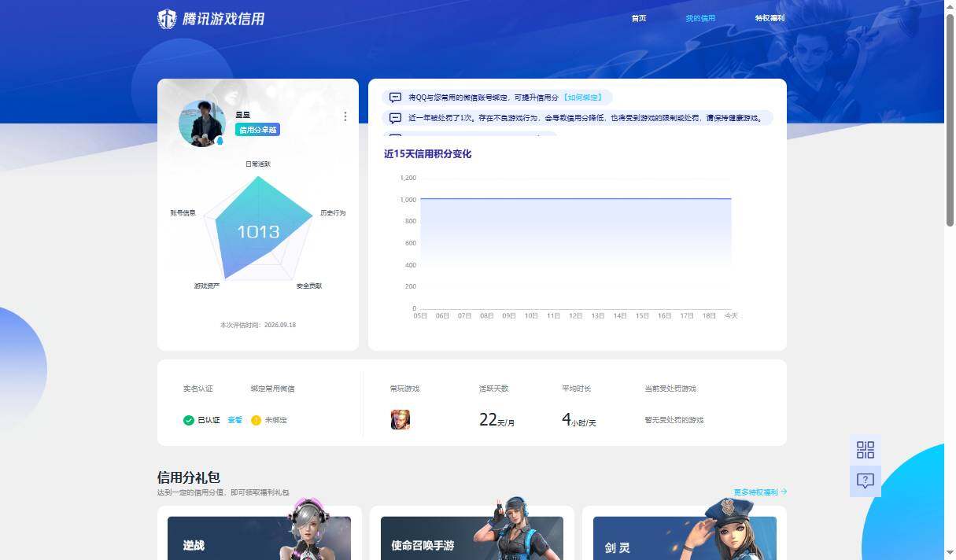Click the 今天 label on chart axis

point(731,315)
